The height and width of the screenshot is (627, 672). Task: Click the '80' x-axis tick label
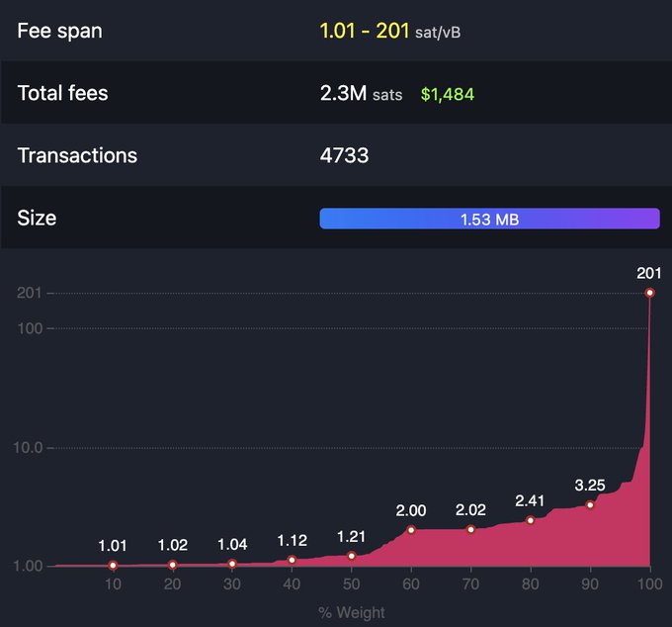pos(530,584)
